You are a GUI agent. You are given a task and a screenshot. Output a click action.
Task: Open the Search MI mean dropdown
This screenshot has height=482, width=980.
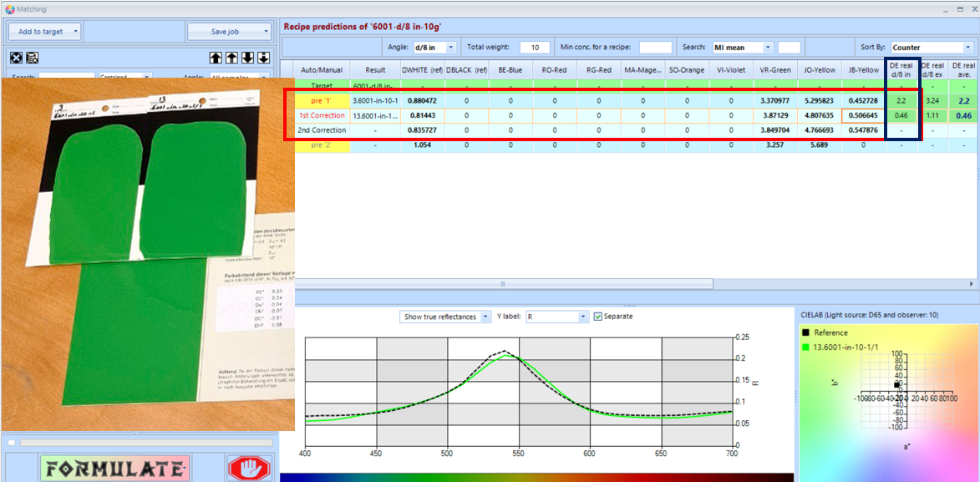tap(768, 48)
